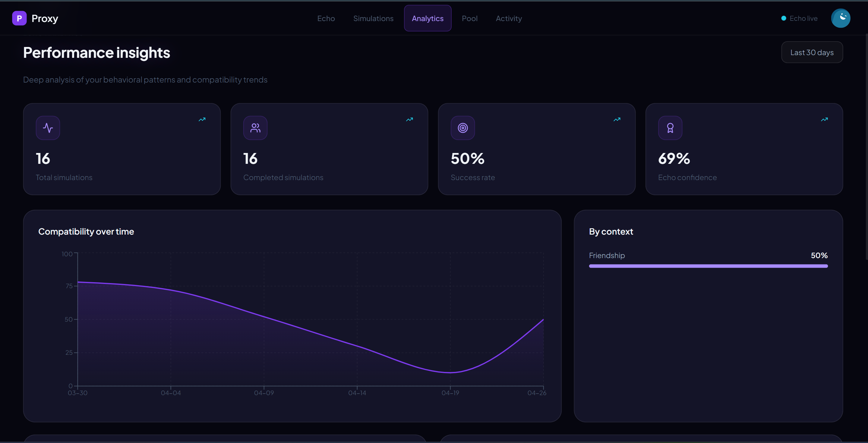This screenshot has width=868, height=443.
Task: Click the Proxy brand name link
Action: [x=45, y=18]
